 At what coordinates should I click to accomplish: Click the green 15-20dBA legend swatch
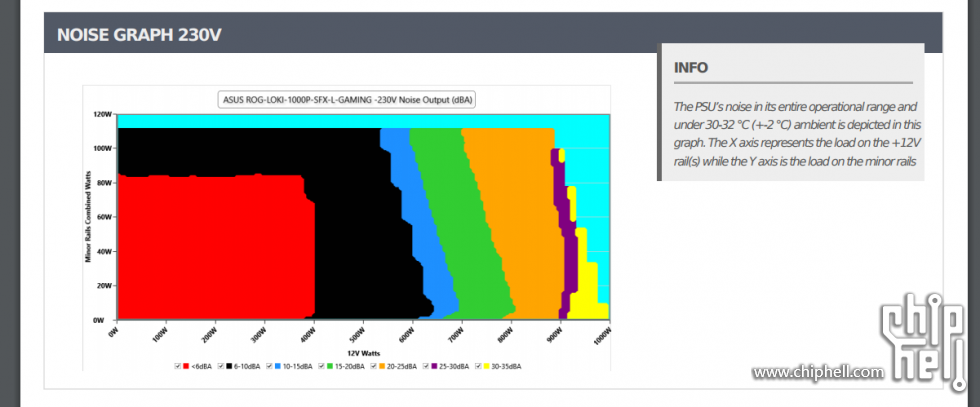pos(330,366)
